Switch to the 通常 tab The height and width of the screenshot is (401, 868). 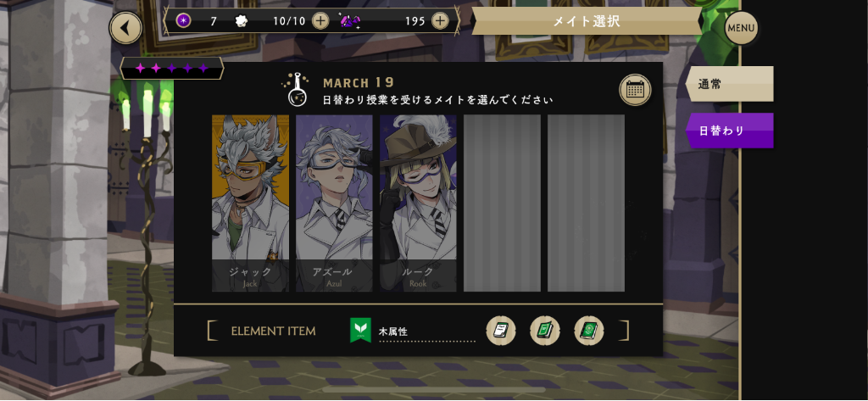coord(729,84)
